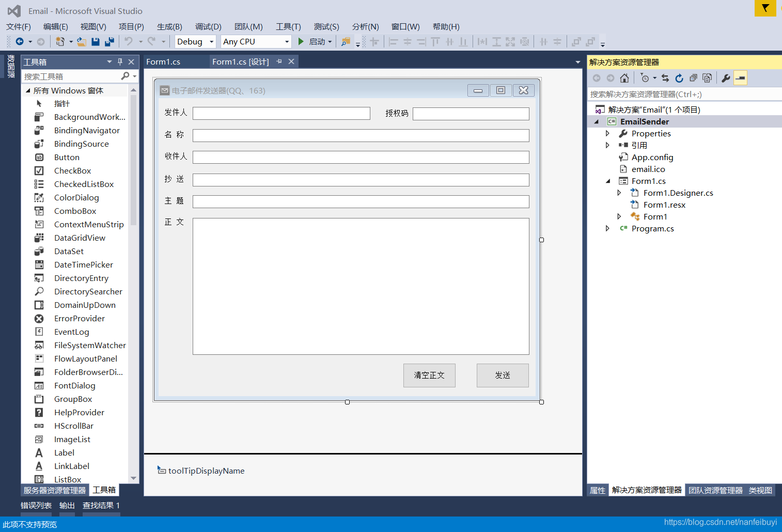Viewport: 782px width, 532px height.
Task: Expand the Form1.Designer.cs tree node
Action: click(619, 193)
